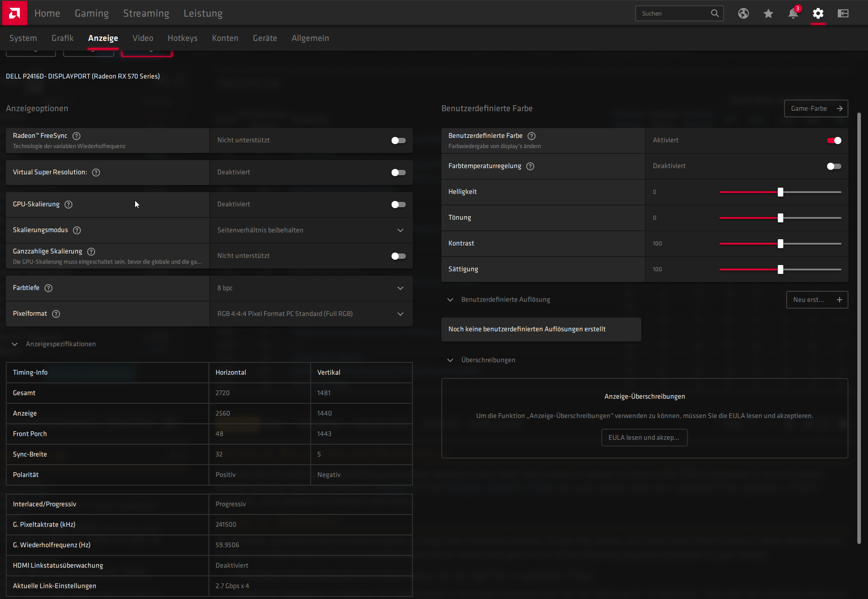Open the web browser globe icon
868x599 pixels.
[x=744, y=13]
